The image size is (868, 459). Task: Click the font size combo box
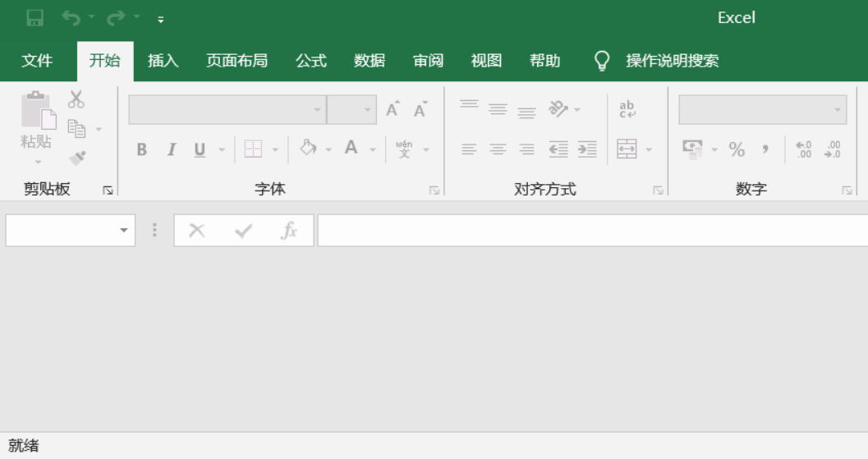point(352,110)
